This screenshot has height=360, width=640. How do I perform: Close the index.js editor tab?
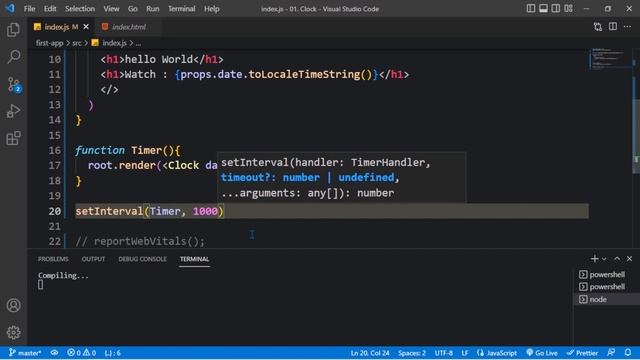pyautogui.click(x=86, y=27)
